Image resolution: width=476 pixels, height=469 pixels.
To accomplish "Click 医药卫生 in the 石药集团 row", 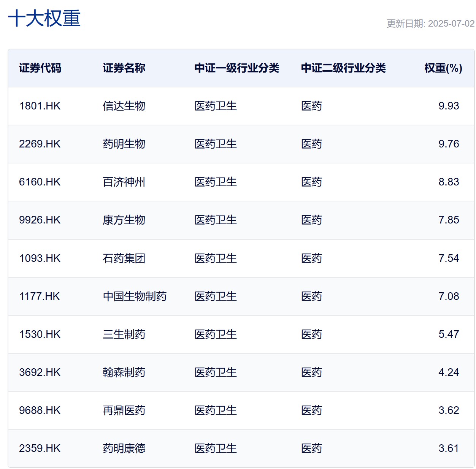I will (216, 258).
